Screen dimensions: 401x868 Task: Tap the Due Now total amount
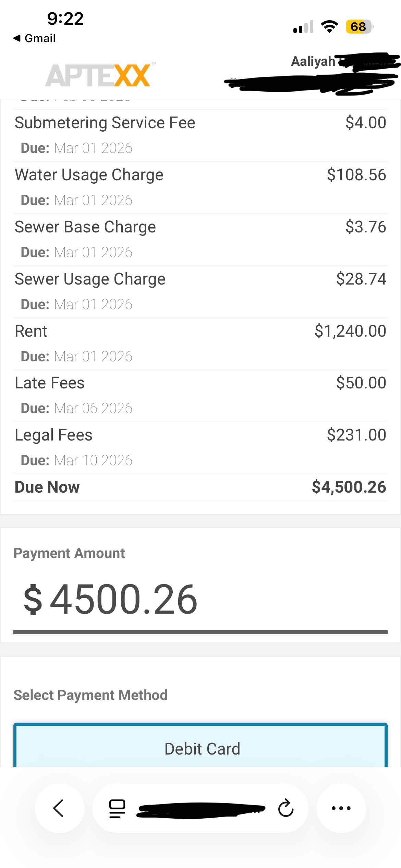pyautogui.click(x=349, y=487)
